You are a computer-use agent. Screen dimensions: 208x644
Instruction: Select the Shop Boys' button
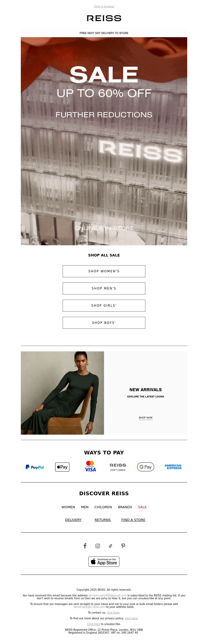tap(104, 323)
